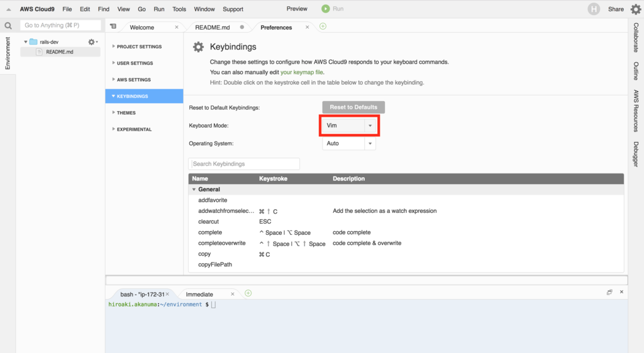644x353 pixels.
Task: Click the Preview button
Action: (297, 9)
